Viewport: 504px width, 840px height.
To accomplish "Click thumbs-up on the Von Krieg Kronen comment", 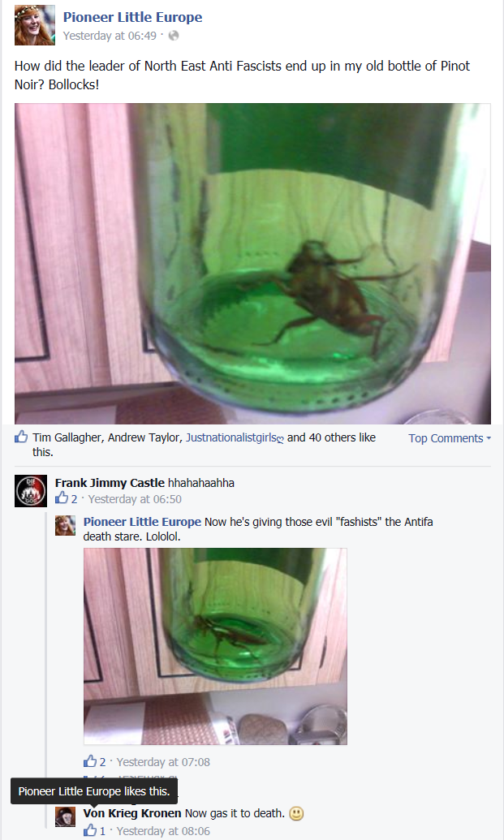I will [90, 830].
